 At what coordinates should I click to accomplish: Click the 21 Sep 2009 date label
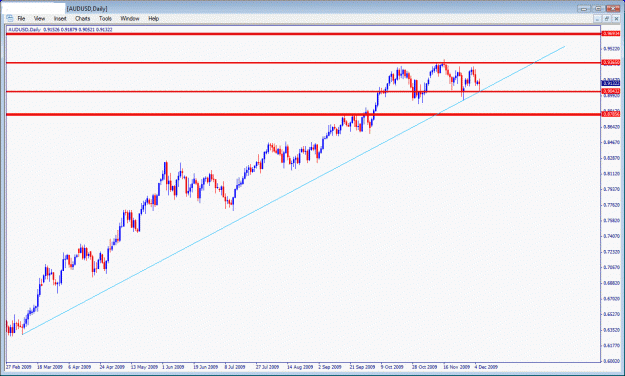pyautogui.click(x=362, y=367)
